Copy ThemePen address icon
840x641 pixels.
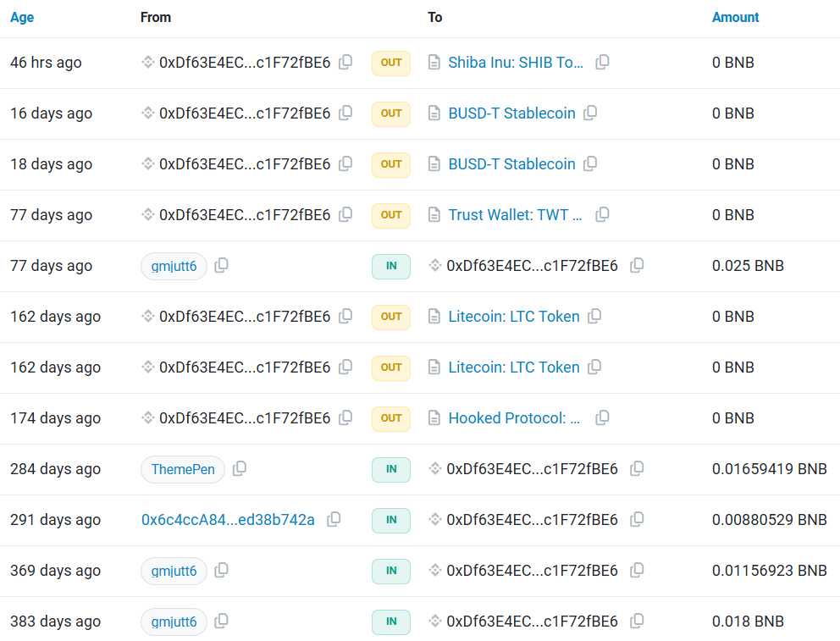[239, 468]
